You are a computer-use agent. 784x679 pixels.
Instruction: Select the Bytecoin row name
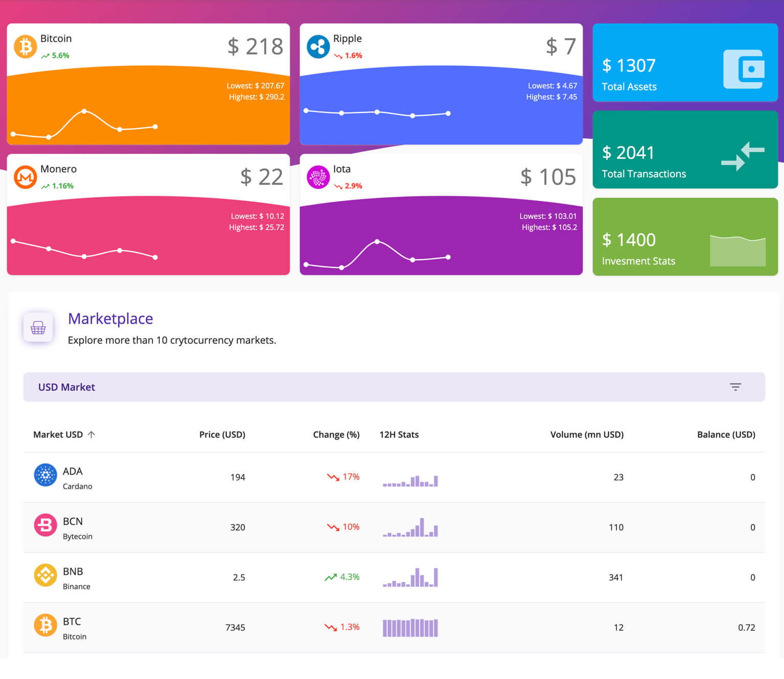(x=78, y=536)
